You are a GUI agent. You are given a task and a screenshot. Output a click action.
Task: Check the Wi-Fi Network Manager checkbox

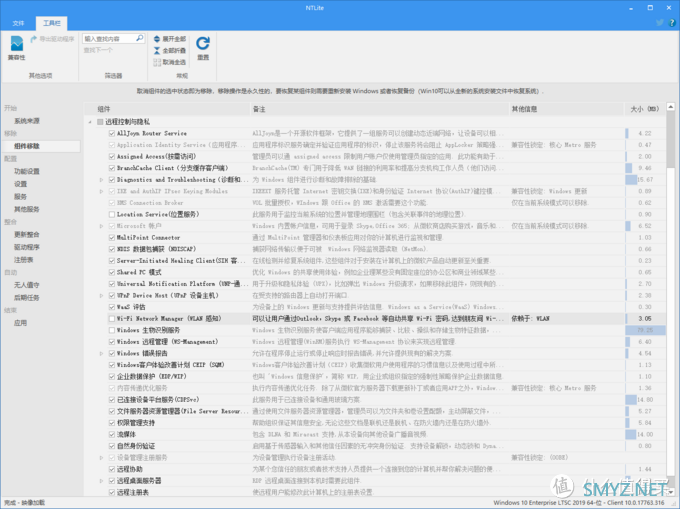click(112, 319)
